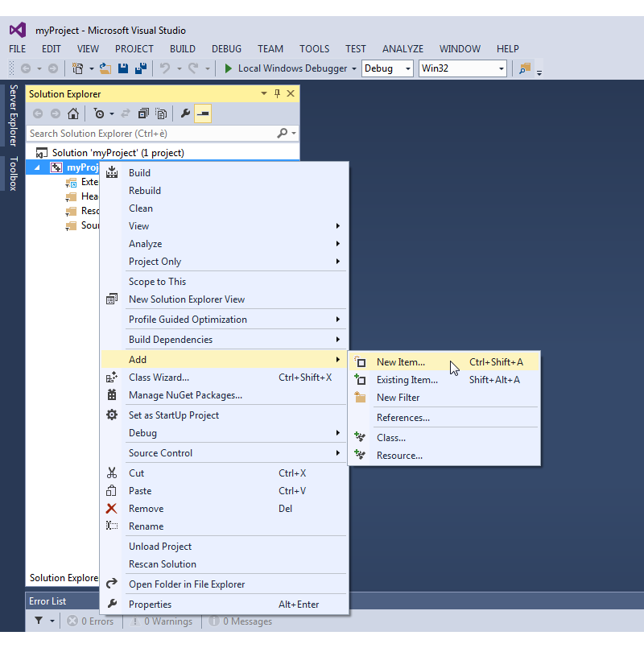Toggle the 0 Messages filter button
The width and height of the screenshot is (644, 648).
(x=240, y=621)
